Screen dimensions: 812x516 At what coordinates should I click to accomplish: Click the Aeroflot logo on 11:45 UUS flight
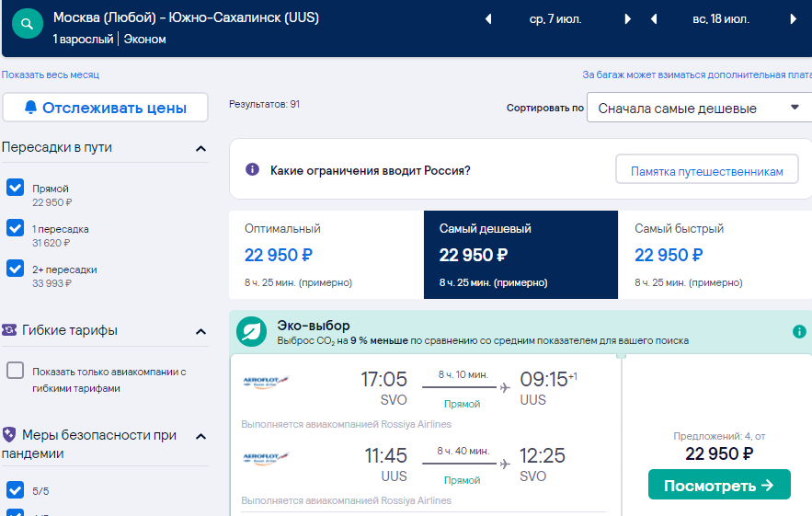click(266, 458)
